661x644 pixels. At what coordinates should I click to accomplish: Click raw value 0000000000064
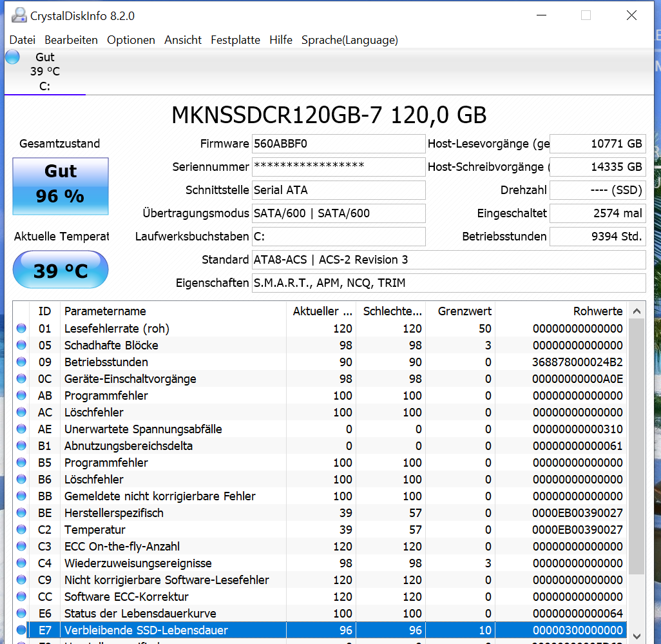577,613
